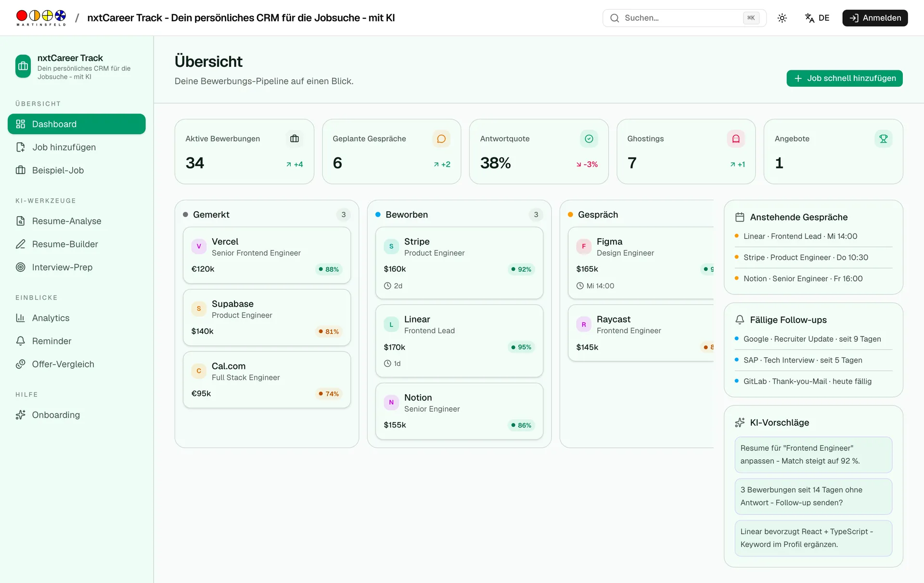Open Linear · Frontend Lead · Mi 14:00 entry
Image resolution: width=924 pixels, height=583 pixels.
click(x=813, y=236)
